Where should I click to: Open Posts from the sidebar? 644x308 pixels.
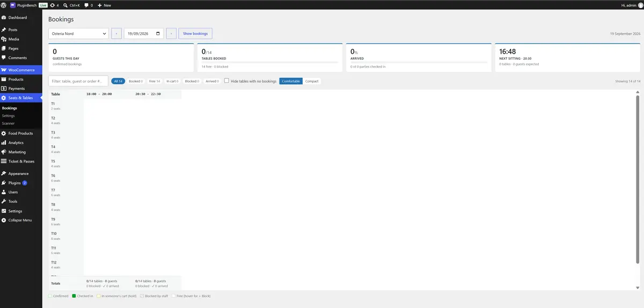pyautogui.click(x=21, y=30)
